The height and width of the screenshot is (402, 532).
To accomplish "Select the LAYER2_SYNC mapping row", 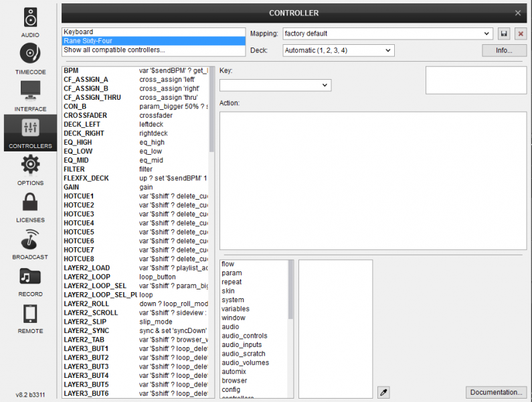I will pos(136,330).
